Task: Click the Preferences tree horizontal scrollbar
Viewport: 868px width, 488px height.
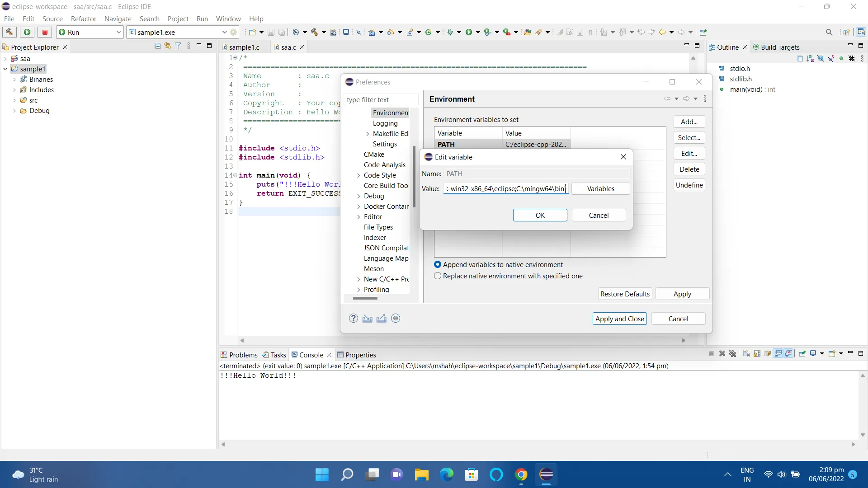Action: [365, 298]
